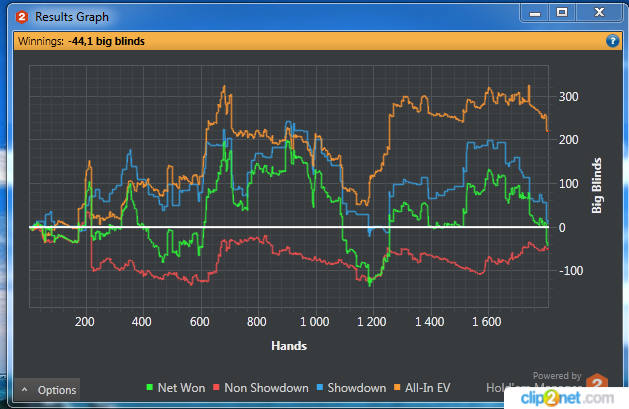This screenshot has width=629, height=409.
Task: Minimize the Results Graph window
Action: pos(535,13)
